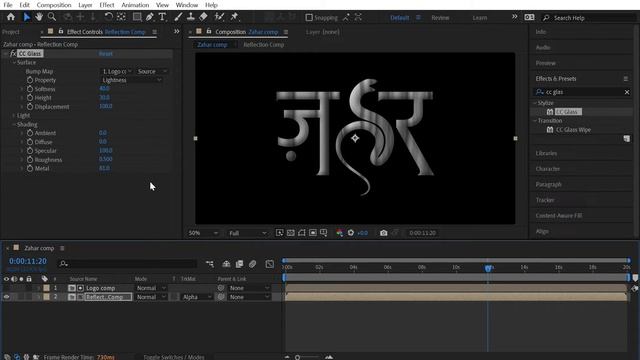Click the CC Glass effect icon in presets

[x=550, y=112]
